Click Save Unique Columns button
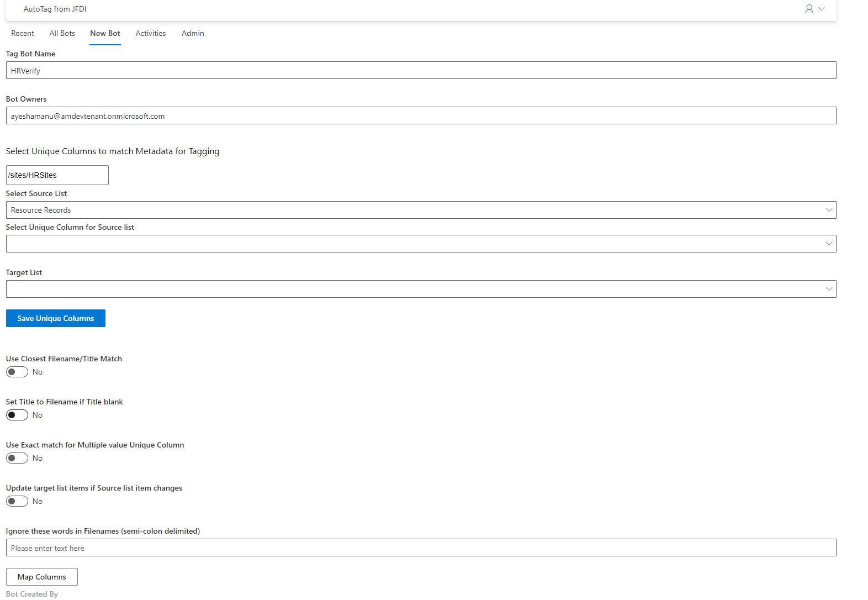The width and height of the screenshot is (868, 600). [56, 318]
